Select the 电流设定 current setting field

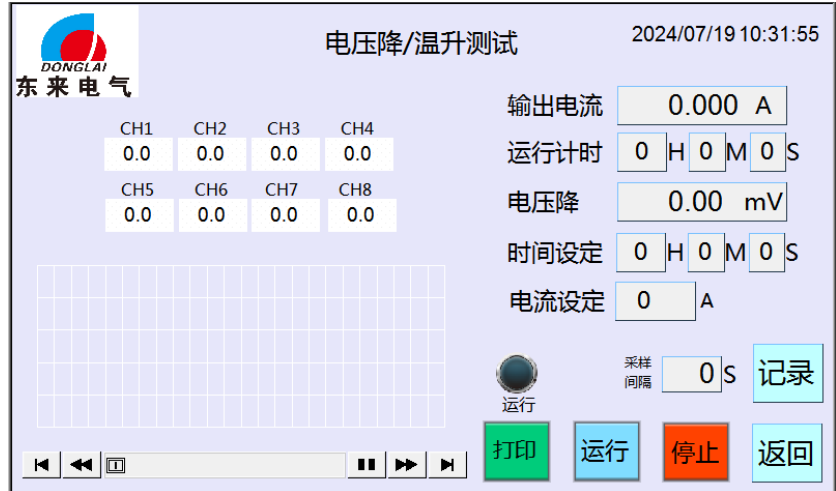click(x=654, y=300)
